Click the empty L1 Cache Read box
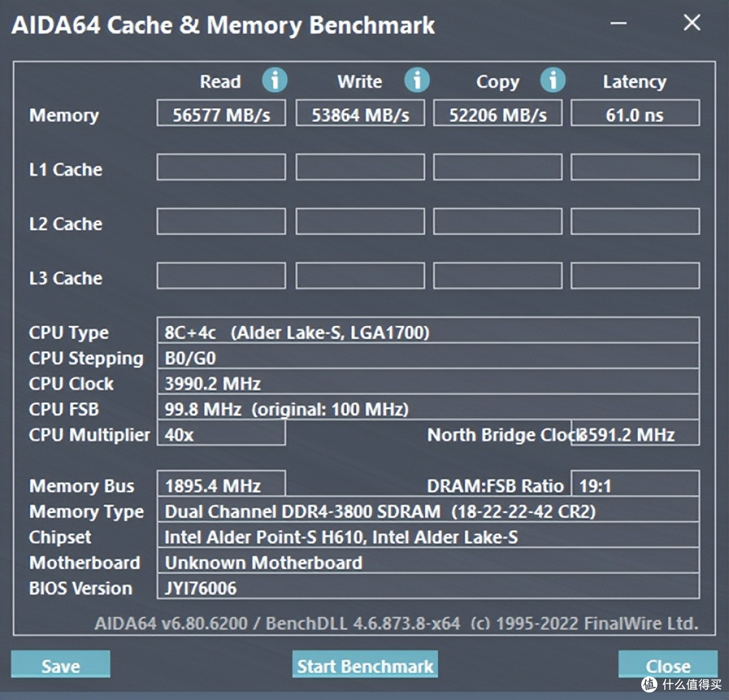 [x=221, y=167]
